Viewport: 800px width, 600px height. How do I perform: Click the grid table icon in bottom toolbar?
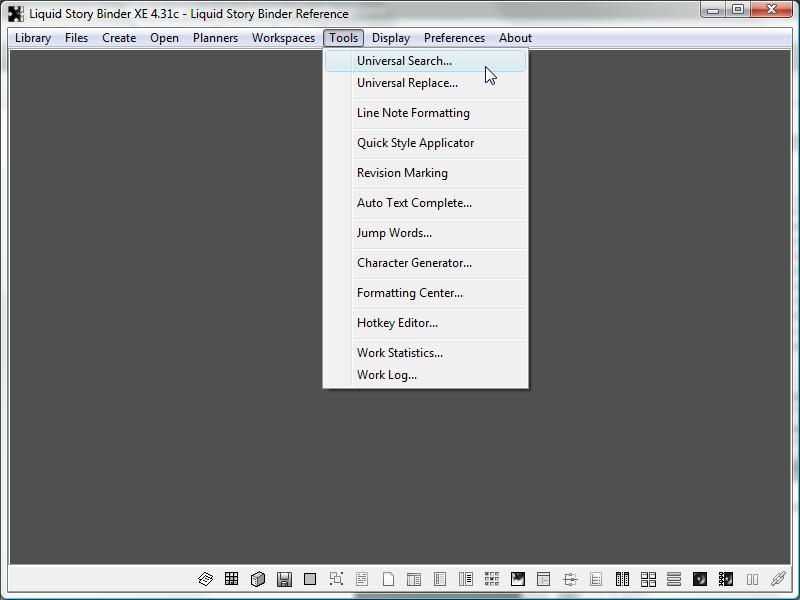pos(231,579)
